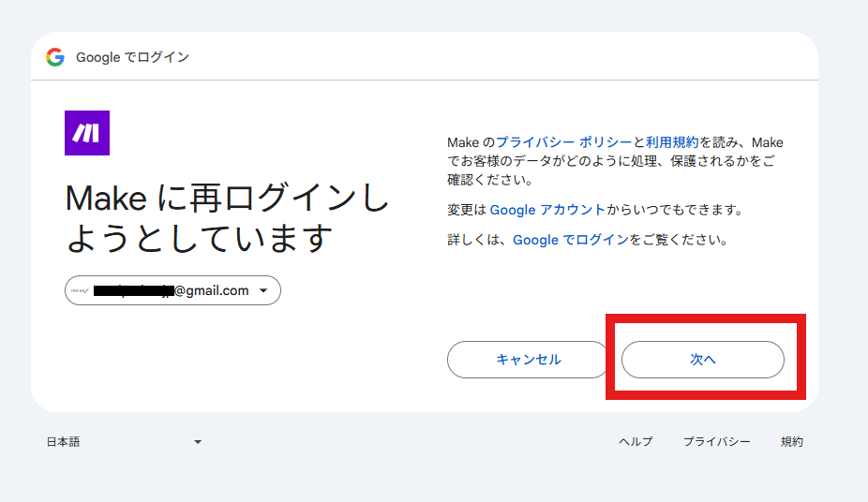Click the 次へ button

tap(703, 360)
